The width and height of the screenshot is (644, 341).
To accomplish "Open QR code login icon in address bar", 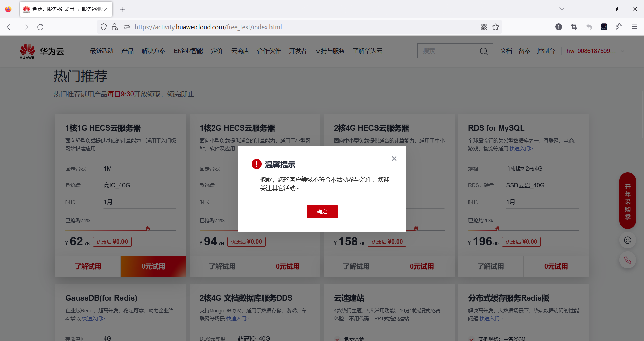I will tap(484, 27).
